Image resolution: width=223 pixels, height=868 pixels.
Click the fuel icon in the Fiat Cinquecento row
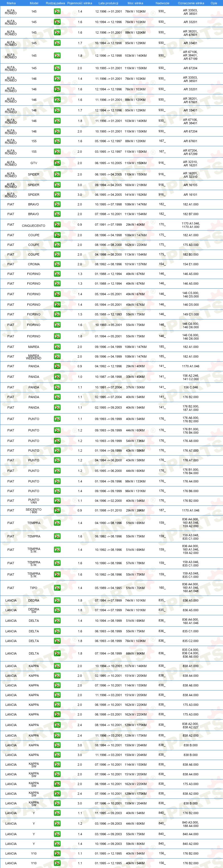(x=57, y=225)
